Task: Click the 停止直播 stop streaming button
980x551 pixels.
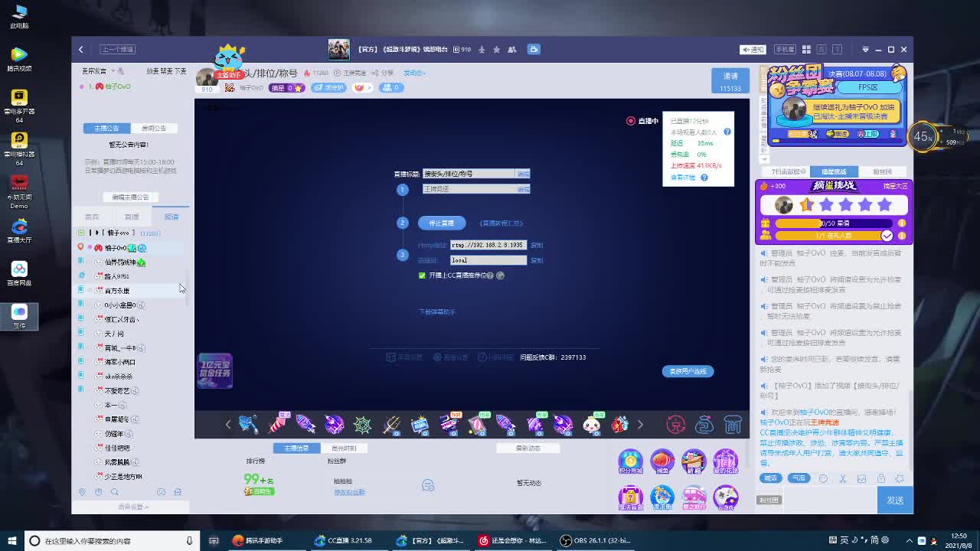Action: point(442,223)
